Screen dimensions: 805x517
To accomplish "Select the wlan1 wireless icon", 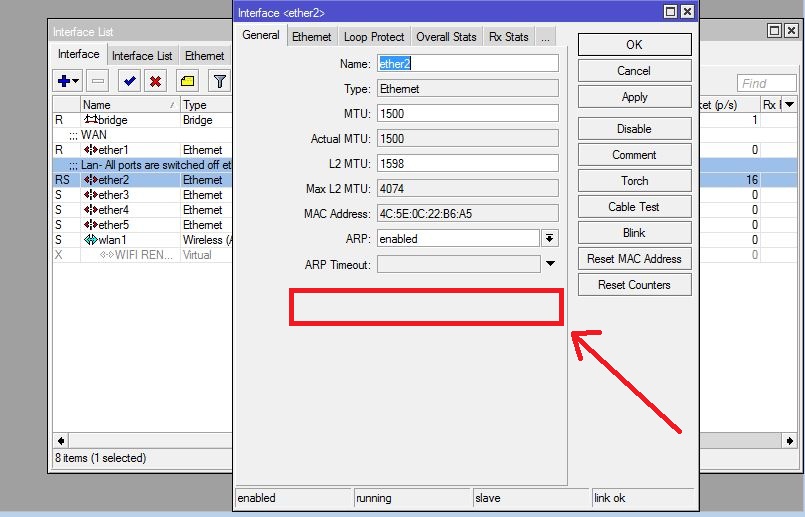I will pyautogui.click(x=91, y=240).
